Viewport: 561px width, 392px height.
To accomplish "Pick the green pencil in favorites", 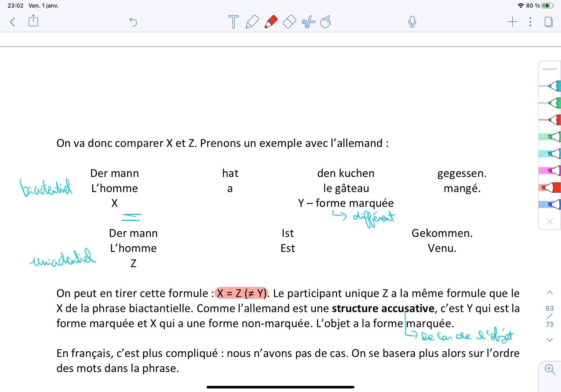I will coord(551,103).
